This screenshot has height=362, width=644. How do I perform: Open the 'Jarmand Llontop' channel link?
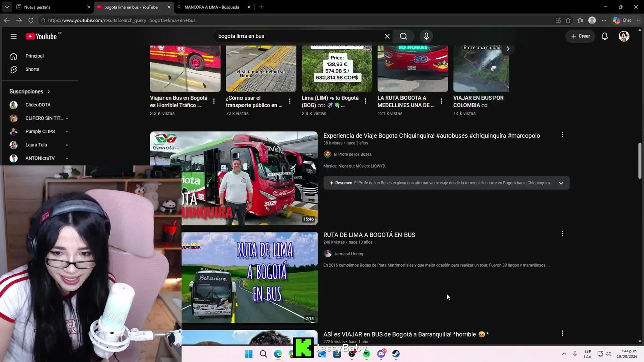click(349, 254)
